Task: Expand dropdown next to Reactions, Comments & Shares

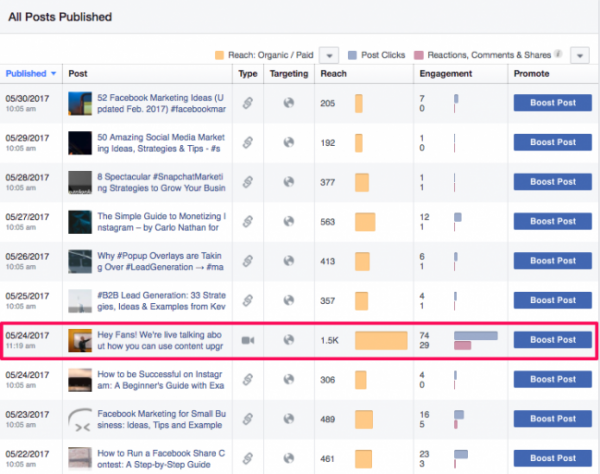Action: pyautogui.click(x=578, y=55)
